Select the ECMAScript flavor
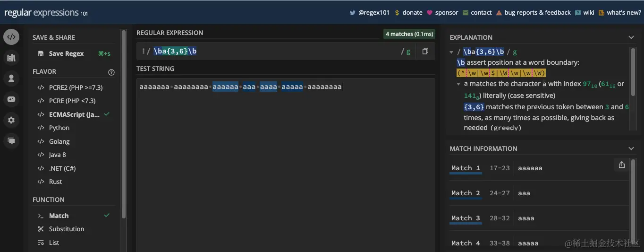 click(x=74, y=114)
